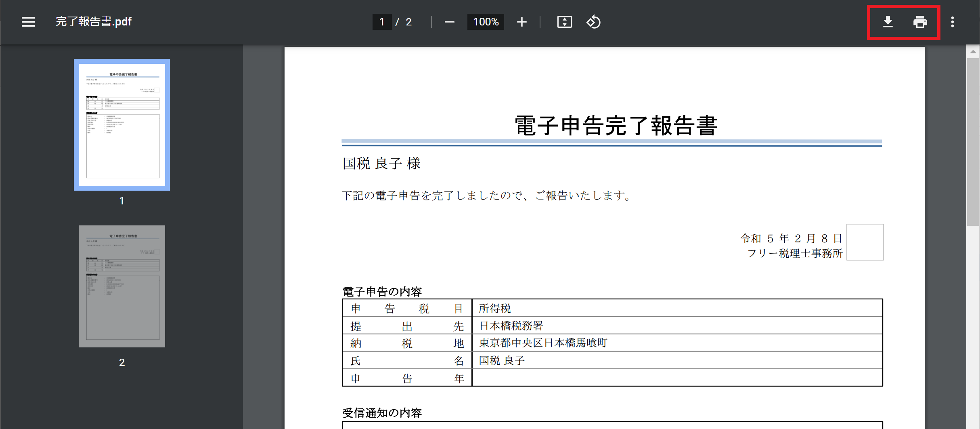Click the 100% zoom level field

tap(486, 22)
